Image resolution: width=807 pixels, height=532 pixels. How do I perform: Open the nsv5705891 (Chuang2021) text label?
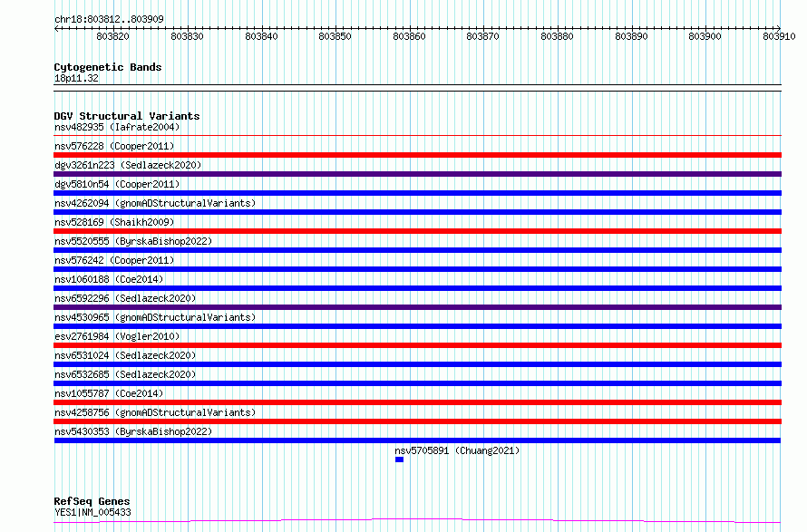[457, 450]
